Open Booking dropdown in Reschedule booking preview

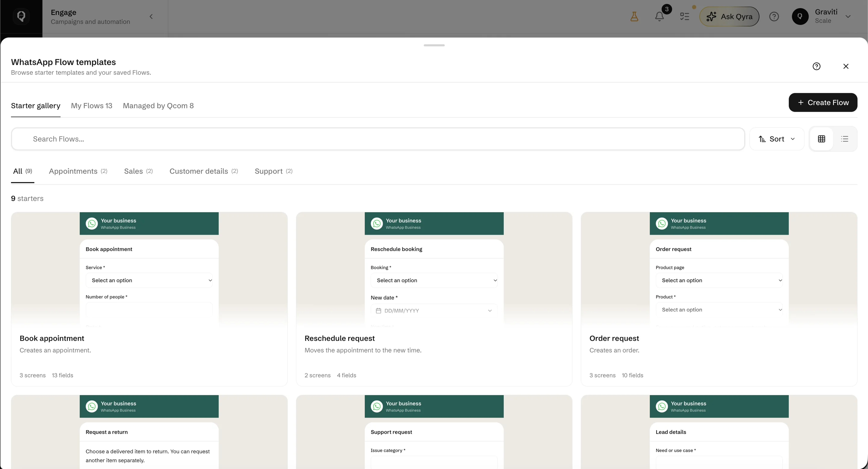(x=434, y=280)
